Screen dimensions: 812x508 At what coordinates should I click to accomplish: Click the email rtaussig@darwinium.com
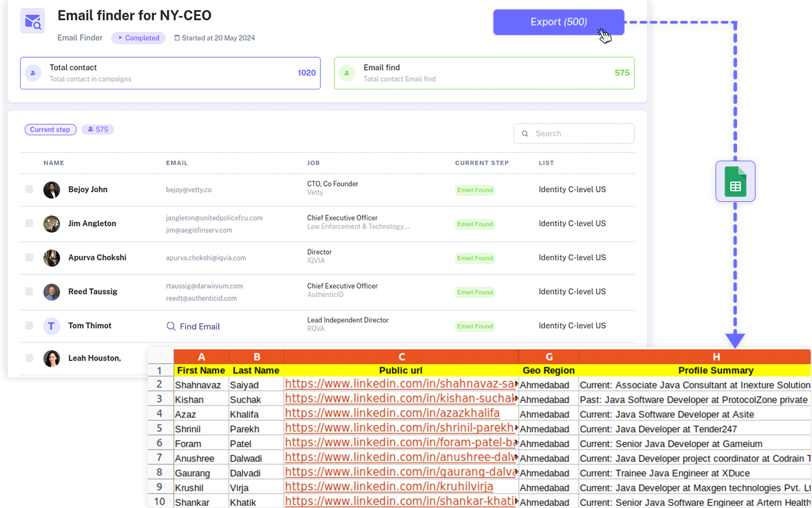click(204, 286)
